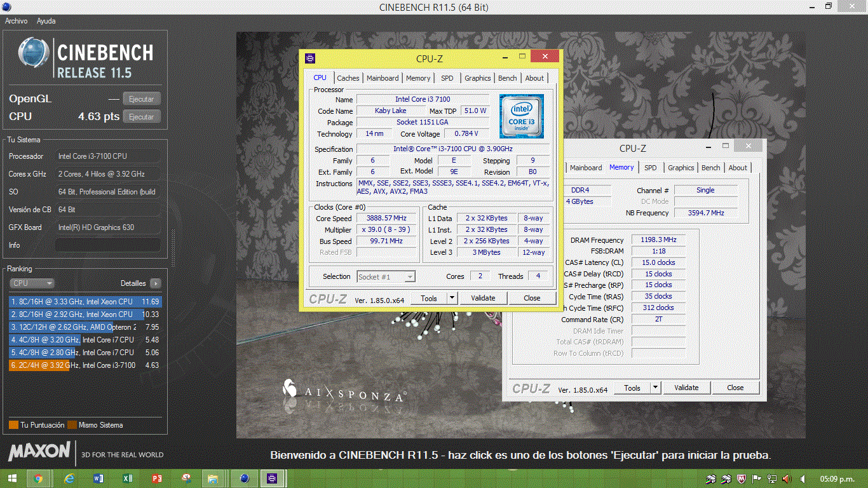Open the CPU ranking filter dropdown
868x488 pixels.
(x=32, y=283)
